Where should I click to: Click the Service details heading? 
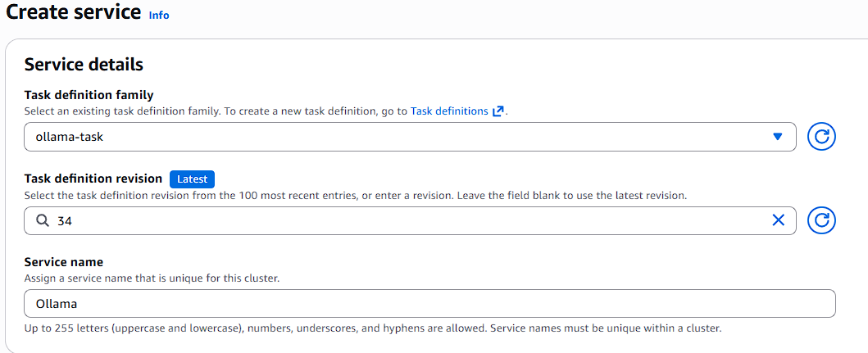[x=84, y=65]
